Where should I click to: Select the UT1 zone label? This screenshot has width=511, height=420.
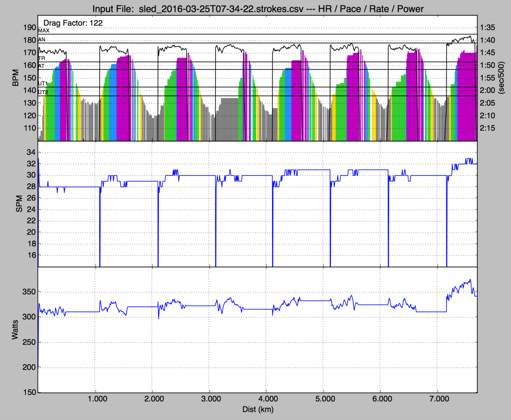(43, 84)
